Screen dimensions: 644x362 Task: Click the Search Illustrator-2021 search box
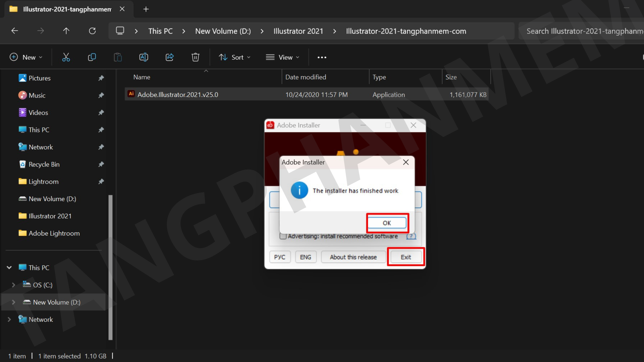tap(581, 31)
